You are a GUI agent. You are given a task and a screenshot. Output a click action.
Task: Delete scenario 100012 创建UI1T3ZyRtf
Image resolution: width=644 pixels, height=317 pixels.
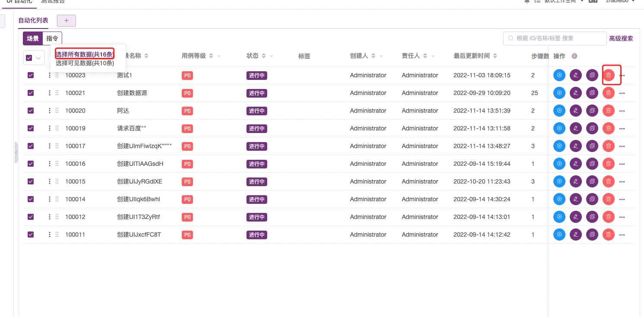[609, 217]
